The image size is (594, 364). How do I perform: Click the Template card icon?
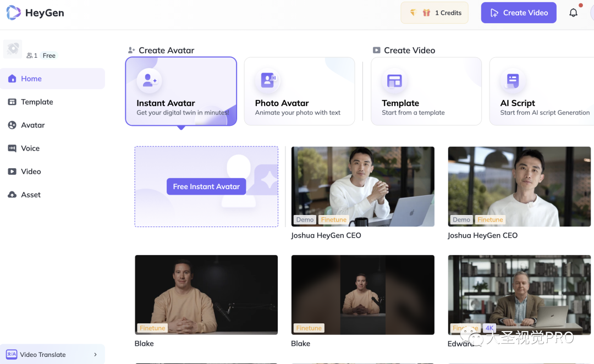click(x=394, y=81)
